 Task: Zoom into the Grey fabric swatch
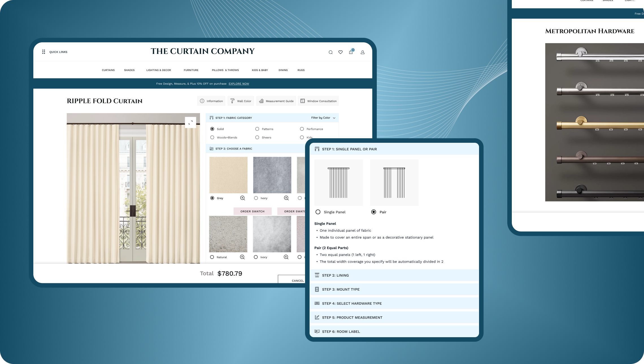click(x=242, y=198)
